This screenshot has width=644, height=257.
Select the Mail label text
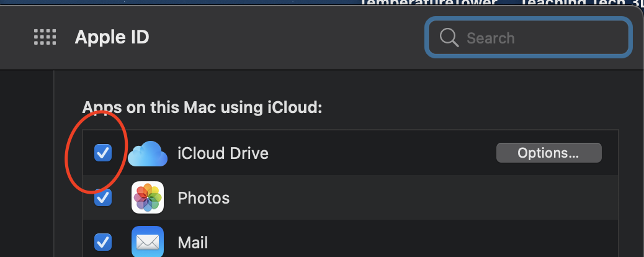[194, 241]
